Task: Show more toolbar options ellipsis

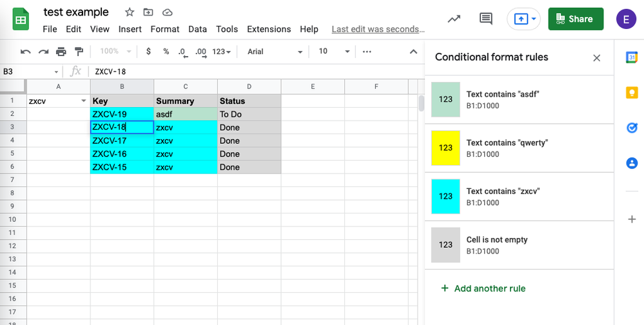Action: tap(367, 52)
